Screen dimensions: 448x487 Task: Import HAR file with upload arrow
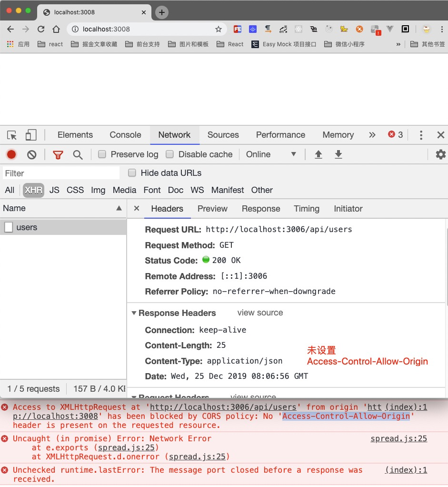click(x=319, y=154)
